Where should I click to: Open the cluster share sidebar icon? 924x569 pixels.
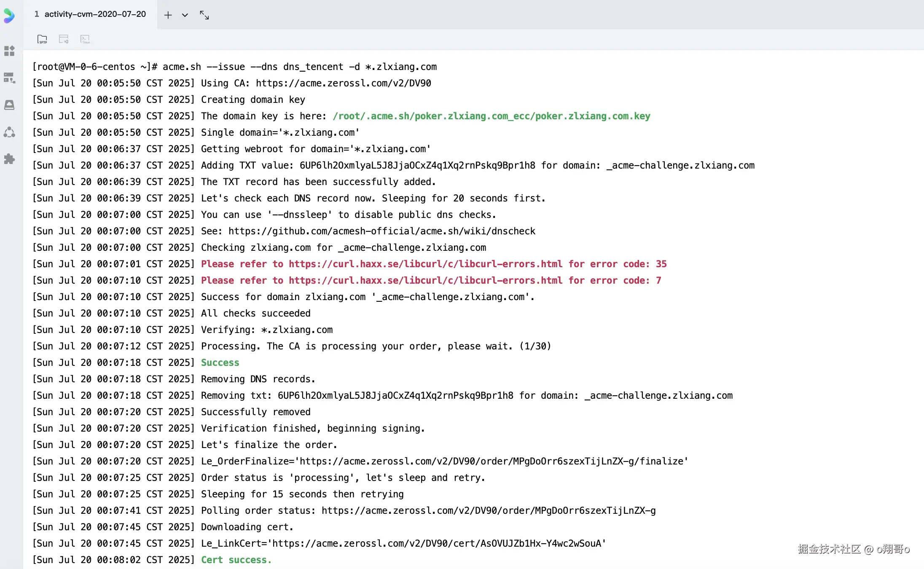[x=9, y=132]
